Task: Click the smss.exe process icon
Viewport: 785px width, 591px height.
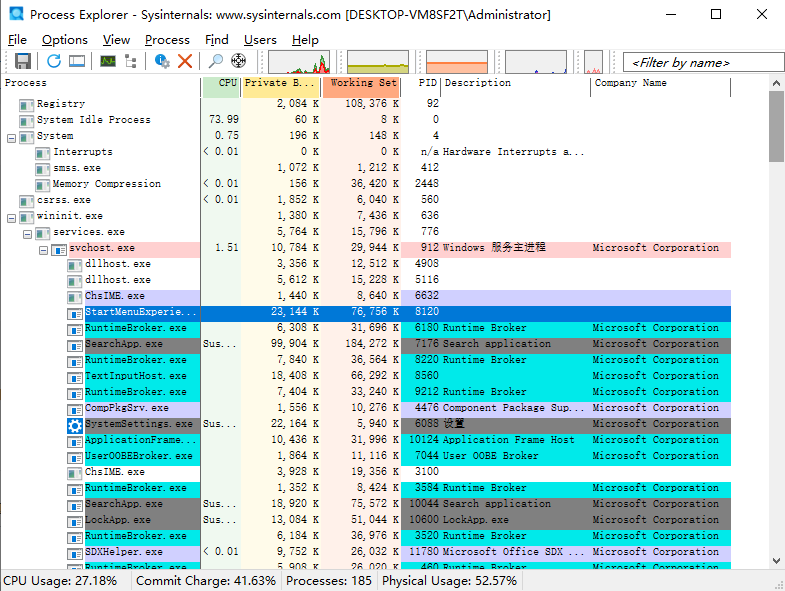Action: point(43,169)
